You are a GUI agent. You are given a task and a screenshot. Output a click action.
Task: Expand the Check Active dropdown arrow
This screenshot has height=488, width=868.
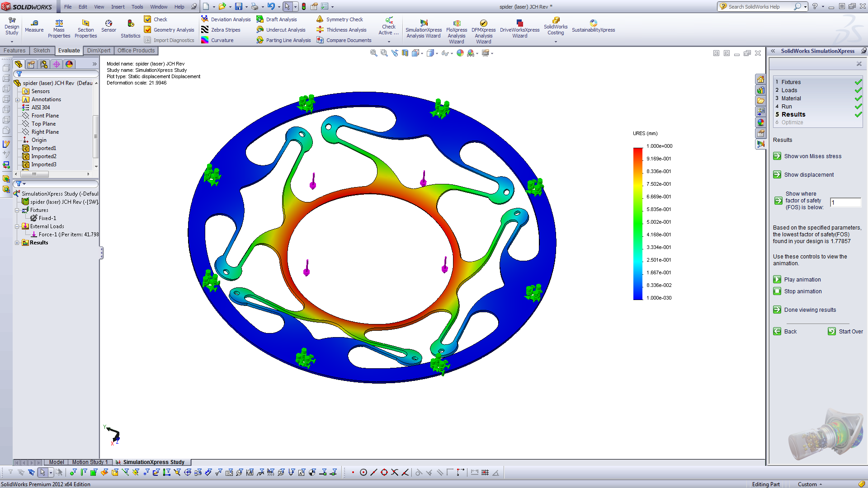click(x=389, y=42)
